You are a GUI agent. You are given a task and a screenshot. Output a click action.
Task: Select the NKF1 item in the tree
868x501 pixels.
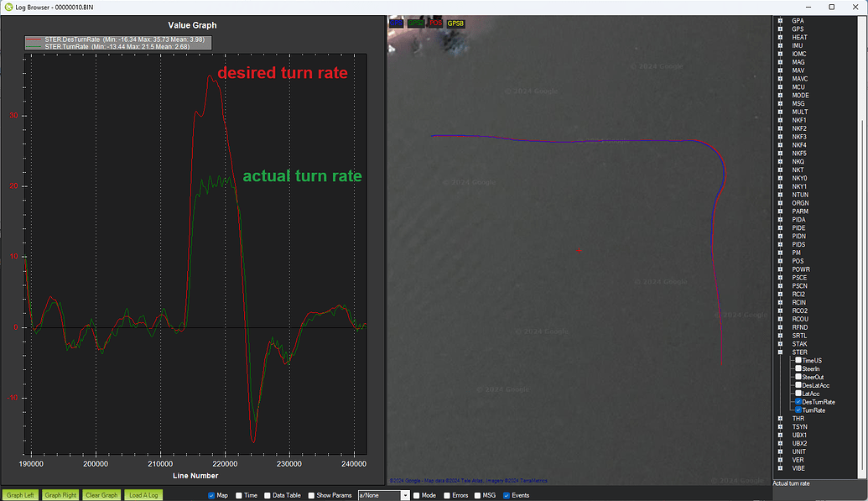(x=799, y=120)
